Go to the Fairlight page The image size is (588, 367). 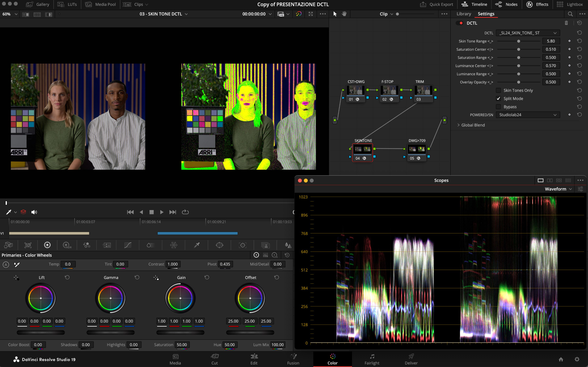coord(372,359)
